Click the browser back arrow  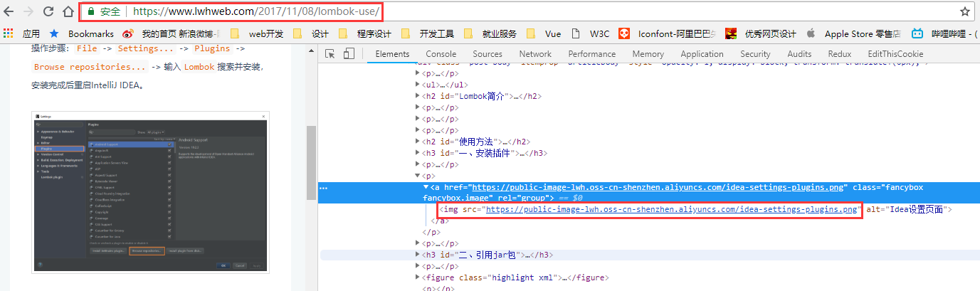click(x=9, y=11)
